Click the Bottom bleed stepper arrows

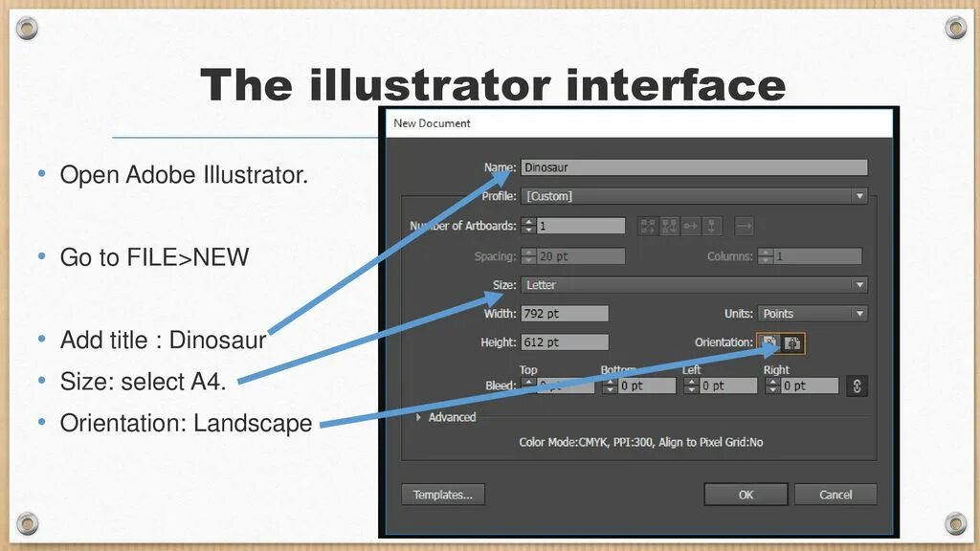(610, 386)
